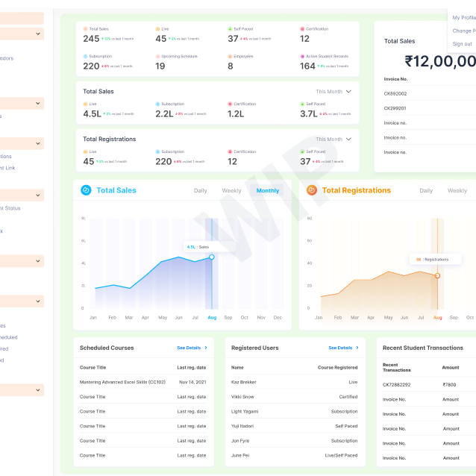Open the This Month dropdown in Total Sales card
The image size is (476, 476).
pos(333,92)
